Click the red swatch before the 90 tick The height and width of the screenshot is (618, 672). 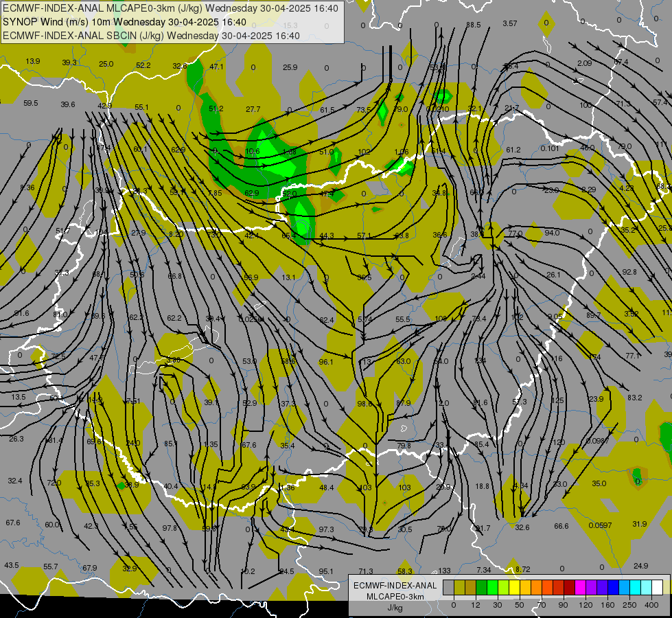(559, 588)
